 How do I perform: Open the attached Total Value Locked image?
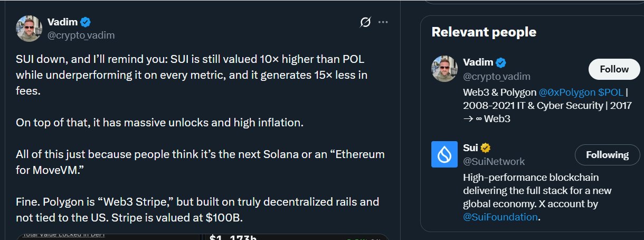tap(203, 237)
